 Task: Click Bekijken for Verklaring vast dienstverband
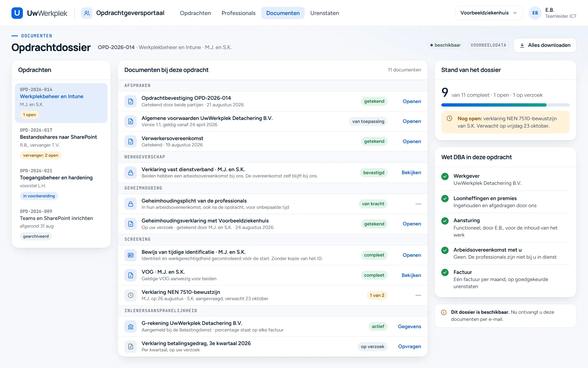(411, 173)
